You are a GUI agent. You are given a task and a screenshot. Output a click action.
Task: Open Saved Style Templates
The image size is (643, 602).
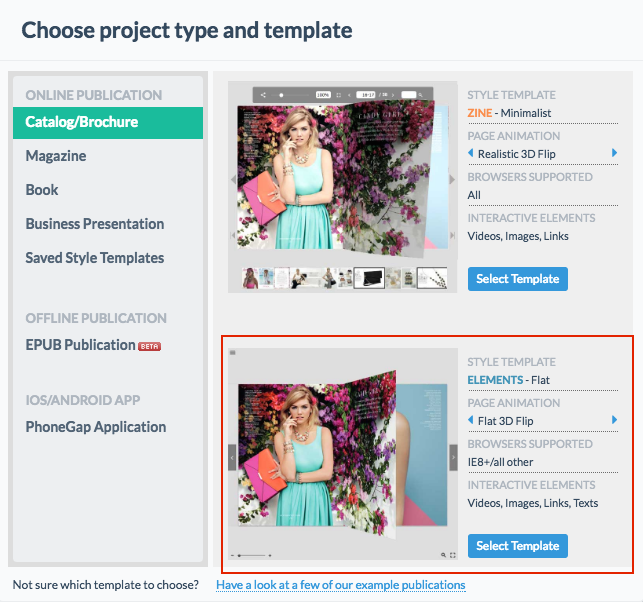(x=95, y=258)
